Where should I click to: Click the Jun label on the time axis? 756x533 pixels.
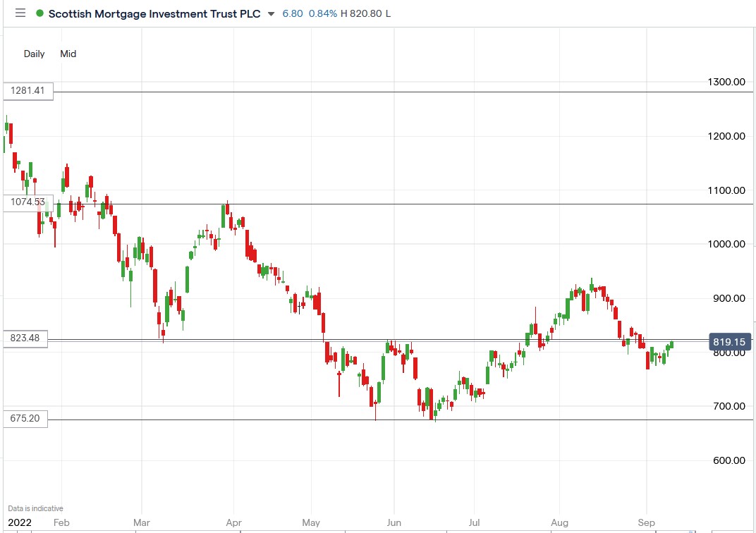pos(394,522)
